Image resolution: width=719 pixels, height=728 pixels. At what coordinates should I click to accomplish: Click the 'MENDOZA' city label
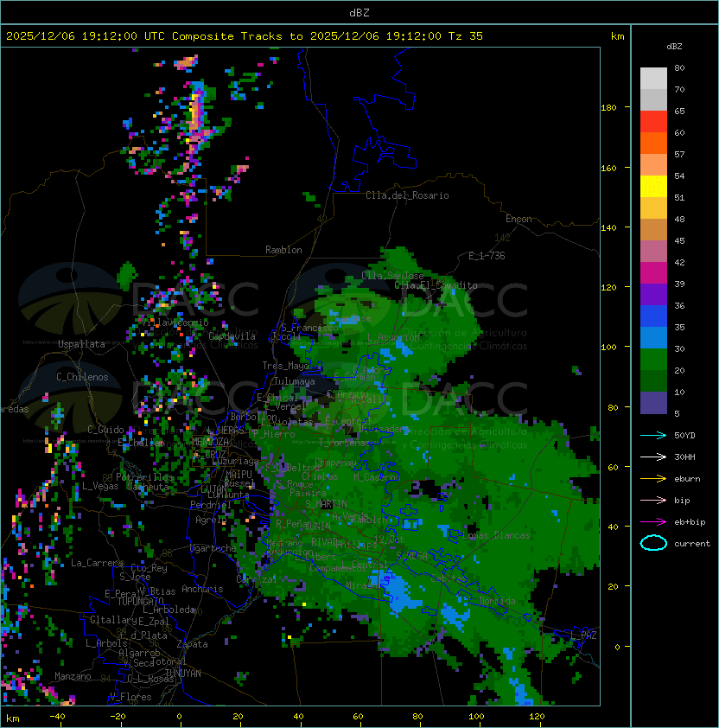pos(210,442)
